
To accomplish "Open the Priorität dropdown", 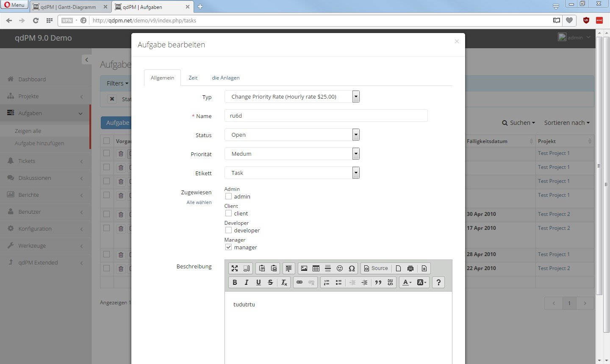I will 292,154.
